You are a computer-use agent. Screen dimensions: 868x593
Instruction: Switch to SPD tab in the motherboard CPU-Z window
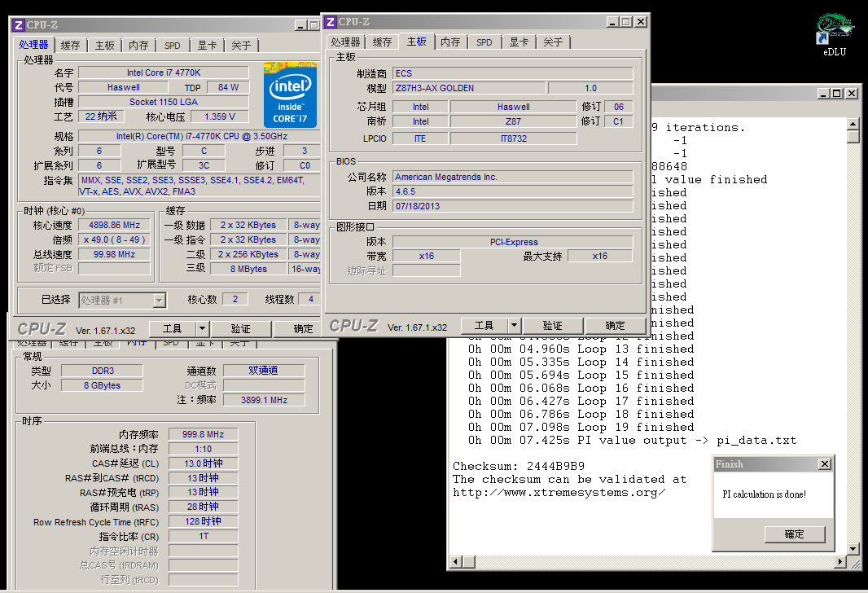(x=484, y=42)
